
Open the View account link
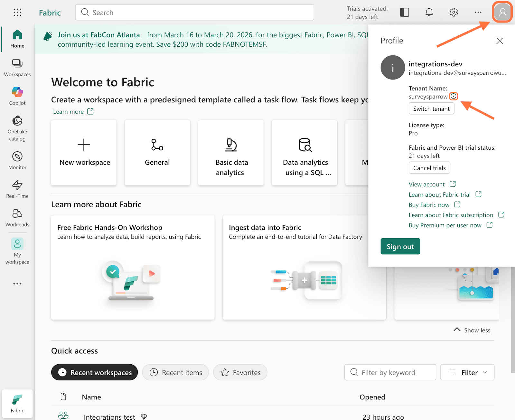pos(427,184)
